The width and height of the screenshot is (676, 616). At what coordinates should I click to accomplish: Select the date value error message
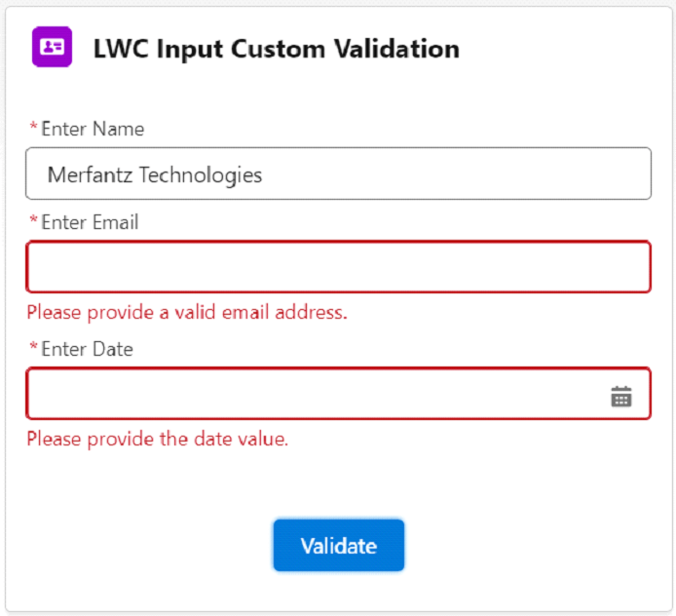[x=158, y=440]
